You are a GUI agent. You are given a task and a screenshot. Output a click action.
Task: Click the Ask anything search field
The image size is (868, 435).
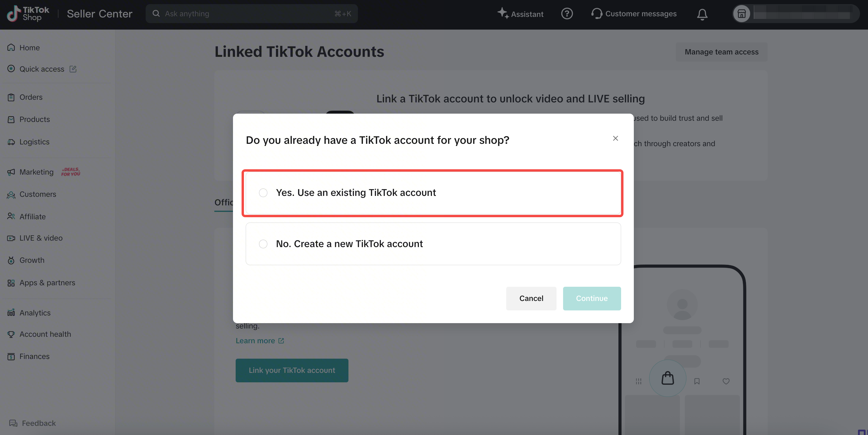coord(251,14)
